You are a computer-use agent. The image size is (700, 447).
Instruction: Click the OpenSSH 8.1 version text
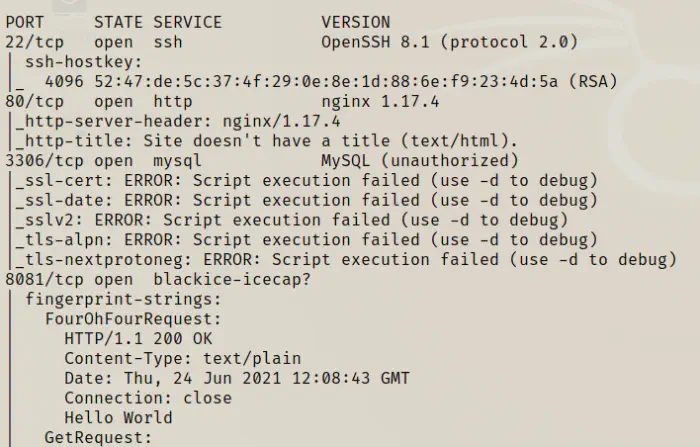coord(449,42)
